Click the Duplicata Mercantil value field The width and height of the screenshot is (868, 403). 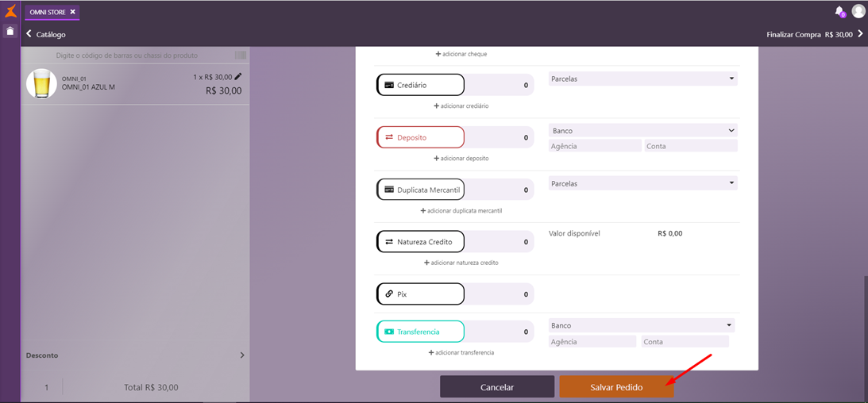(499, 190)
